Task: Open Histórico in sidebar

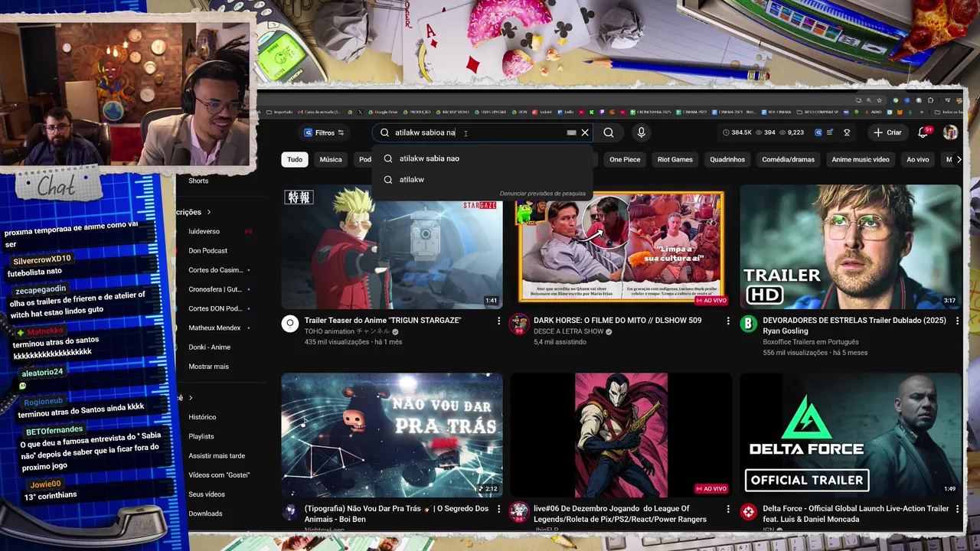Action: 202,417
